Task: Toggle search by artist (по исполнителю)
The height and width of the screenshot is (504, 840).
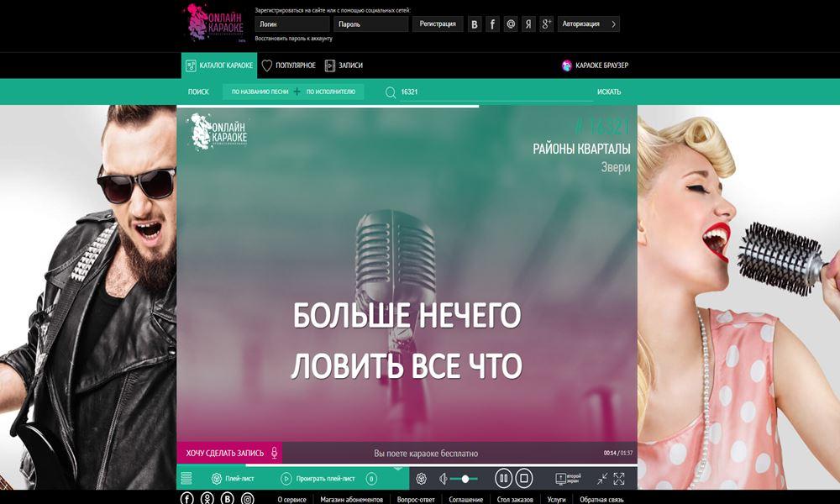Action: (331, 92)
